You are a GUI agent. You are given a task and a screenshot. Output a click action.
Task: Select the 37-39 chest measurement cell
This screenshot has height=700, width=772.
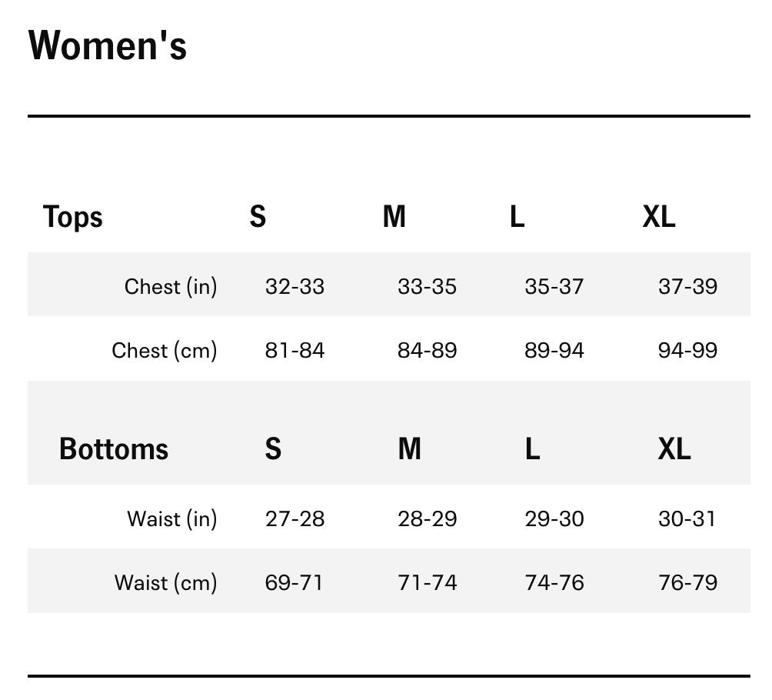687,286
